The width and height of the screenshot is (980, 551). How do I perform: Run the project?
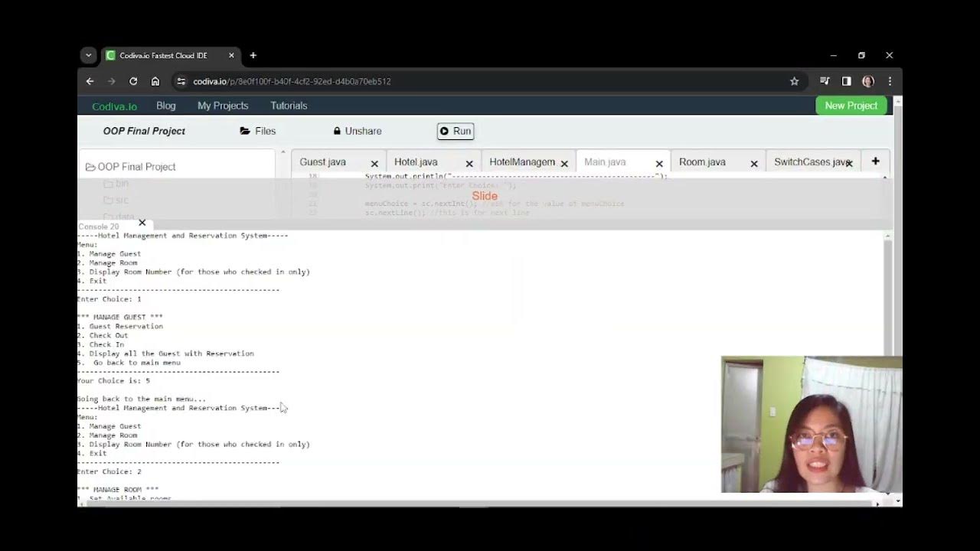456,131
